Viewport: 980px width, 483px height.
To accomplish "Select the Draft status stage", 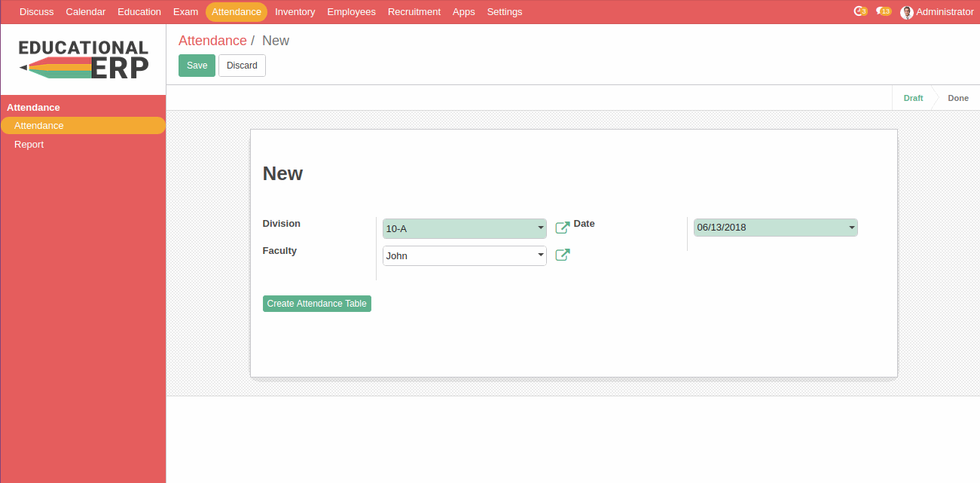I will click(913, 98).
